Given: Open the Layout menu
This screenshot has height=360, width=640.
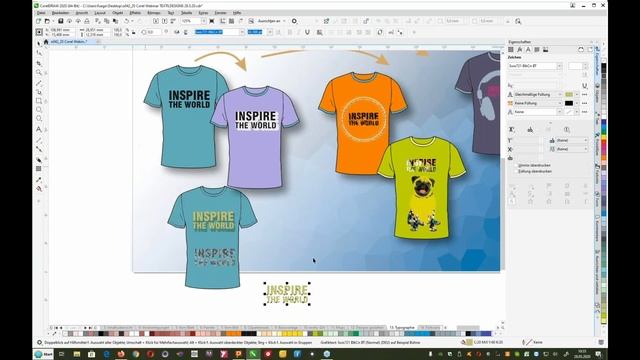Looking at the screenshot, I should [100, 13].
